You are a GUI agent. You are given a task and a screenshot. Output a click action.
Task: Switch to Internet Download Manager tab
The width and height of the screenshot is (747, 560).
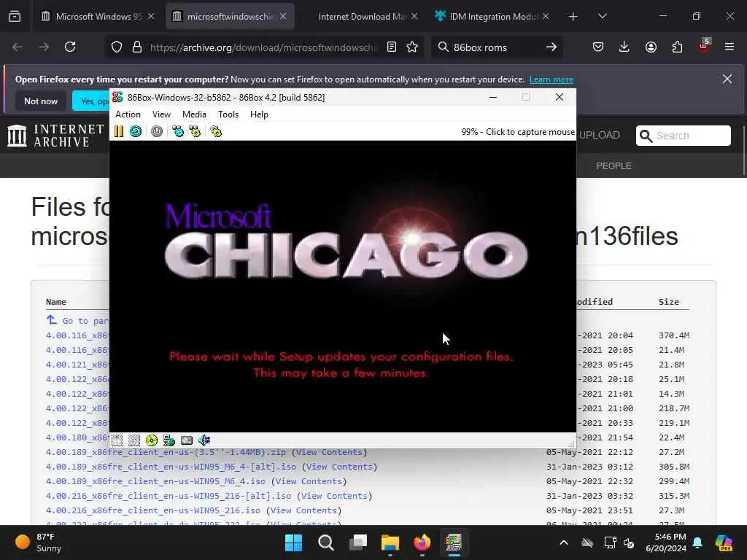(362, 16)
